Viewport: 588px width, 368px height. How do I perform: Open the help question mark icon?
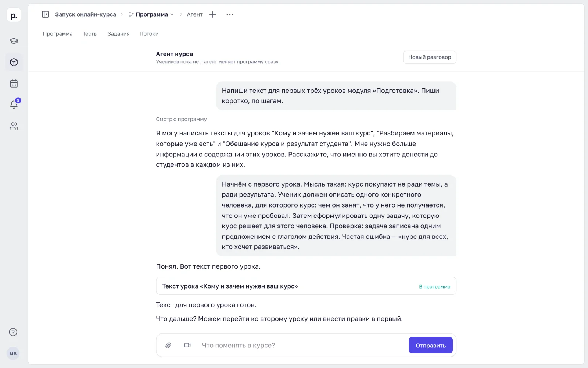tap(13, 332)
